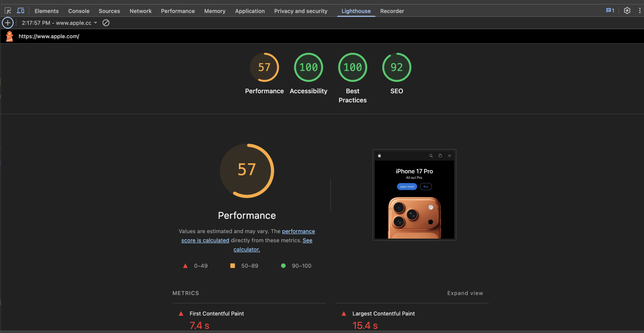Open the DevTools three-dot customize menu

(640, 11)
